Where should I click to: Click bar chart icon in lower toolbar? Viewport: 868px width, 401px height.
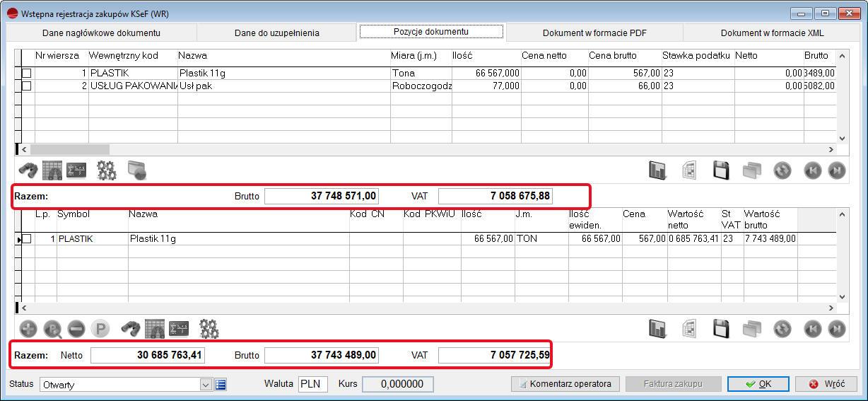pyautogui.click(x=658, y=329)
